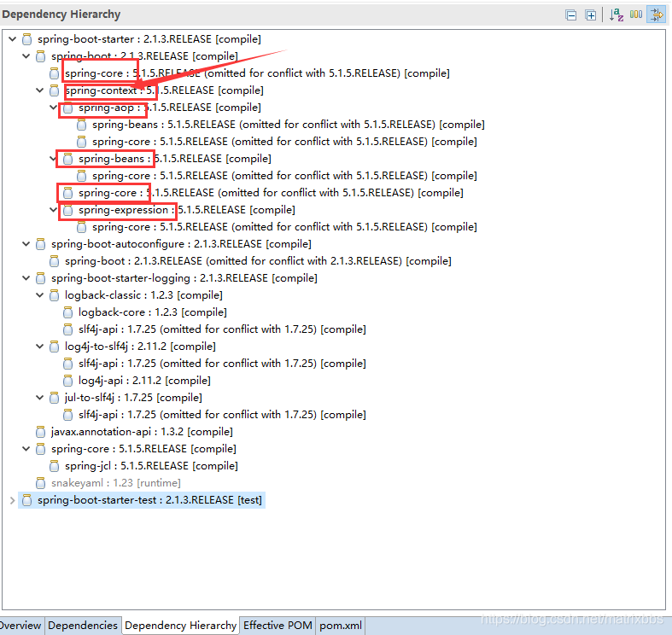Click the jar icon of spring-boot-starter
The image size is (672, 635).
pos(27,39)
